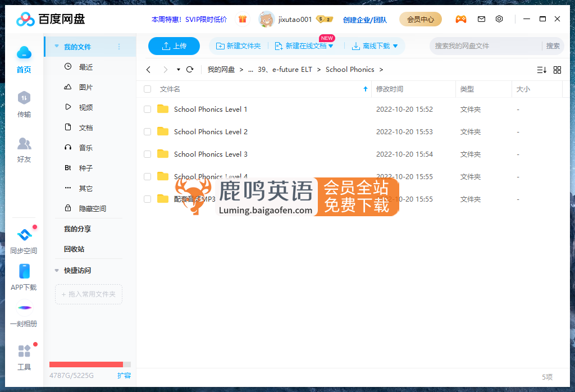Switch to grid view icon
The image size is (575, 392).
click(x=557, y=70)
